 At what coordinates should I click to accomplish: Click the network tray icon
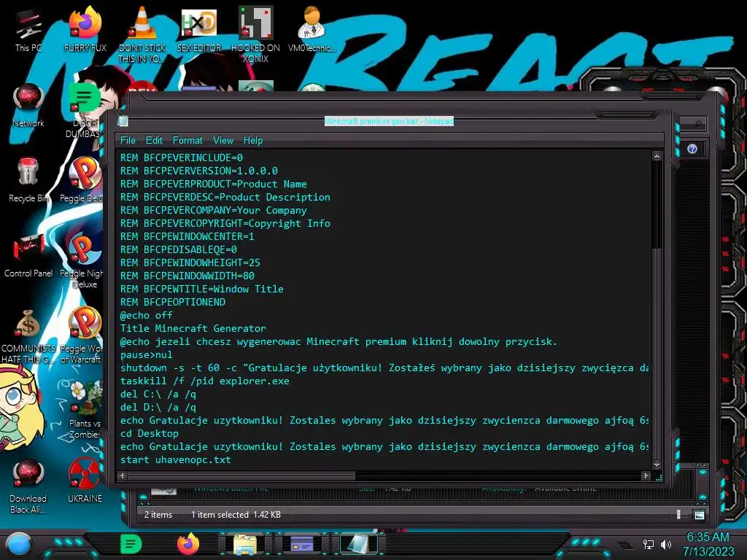point(648,544)
